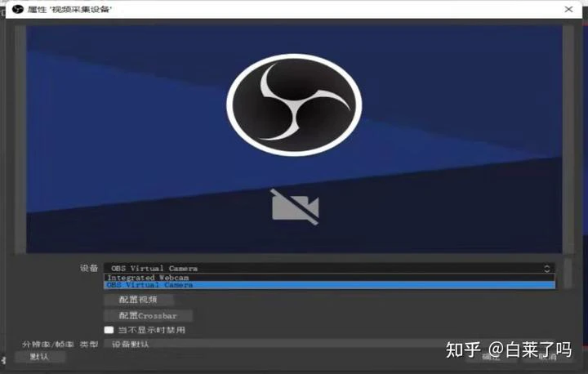
Task: Click the 配置Crossbar button
Action: 148,316
